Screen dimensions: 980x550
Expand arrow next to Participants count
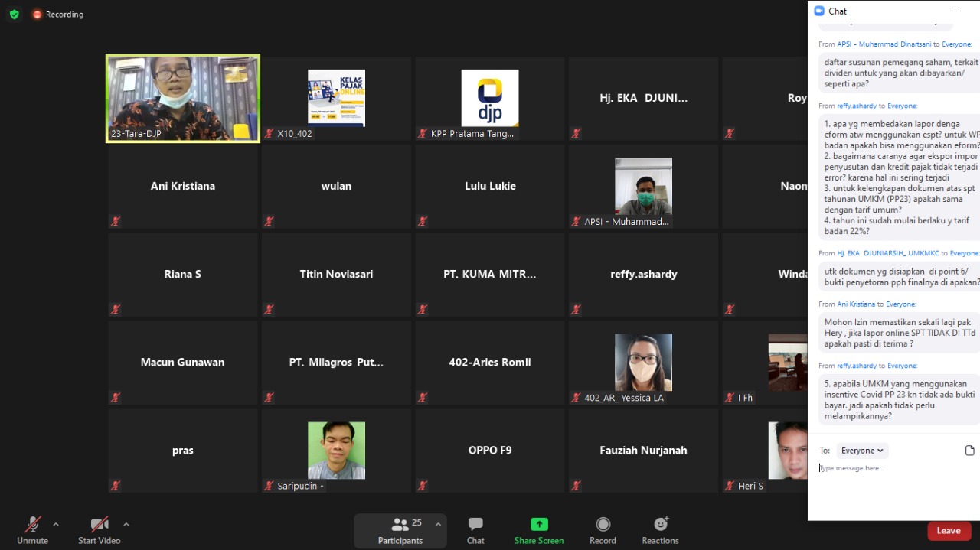click(438, 524)
